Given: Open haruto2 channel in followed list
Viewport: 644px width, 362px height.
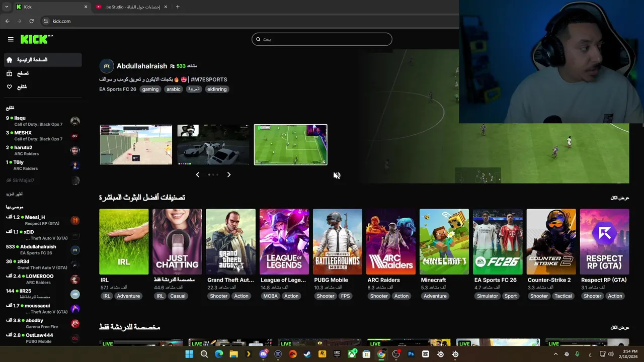Looking at the screenshot, I should 42,150.
